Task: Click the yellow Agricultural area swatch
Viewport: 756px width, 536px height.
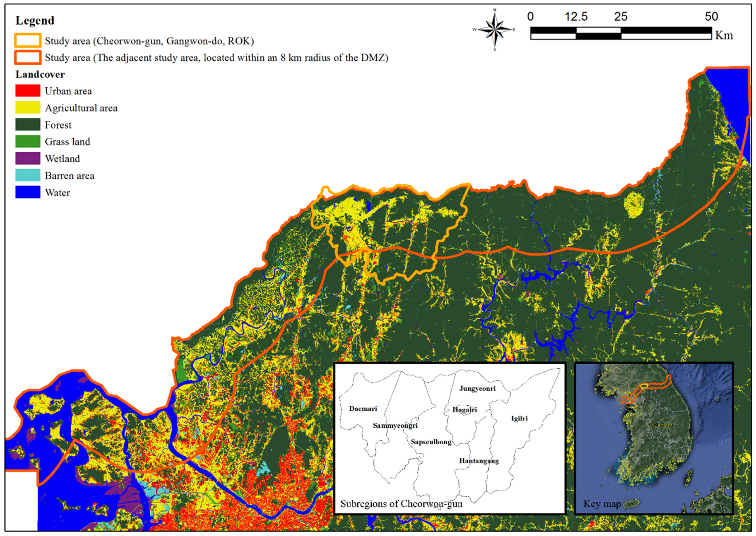Action: coord(28,108)
